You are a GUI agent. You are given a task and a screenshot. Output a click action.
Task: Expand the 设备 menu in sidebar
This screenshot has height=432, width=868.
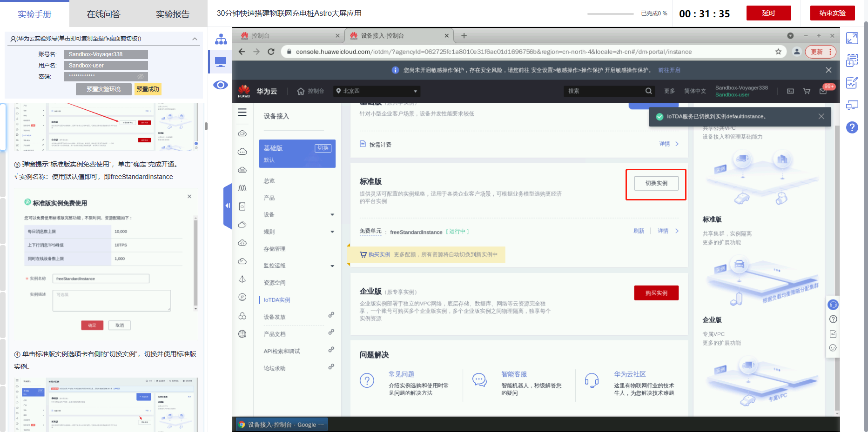click(x=332, y=215)
